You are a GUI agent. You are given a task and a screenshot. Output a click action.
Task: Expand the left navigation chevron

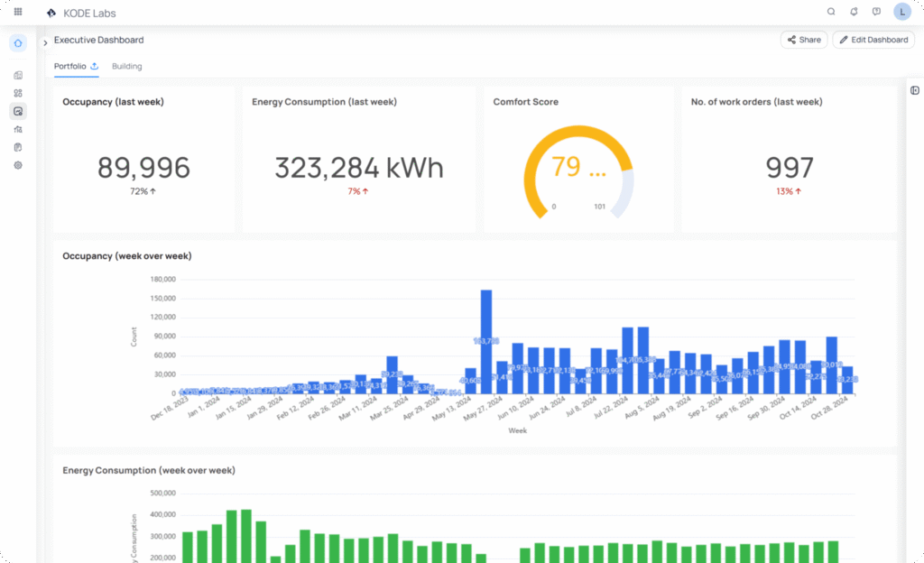click(45, 42)
